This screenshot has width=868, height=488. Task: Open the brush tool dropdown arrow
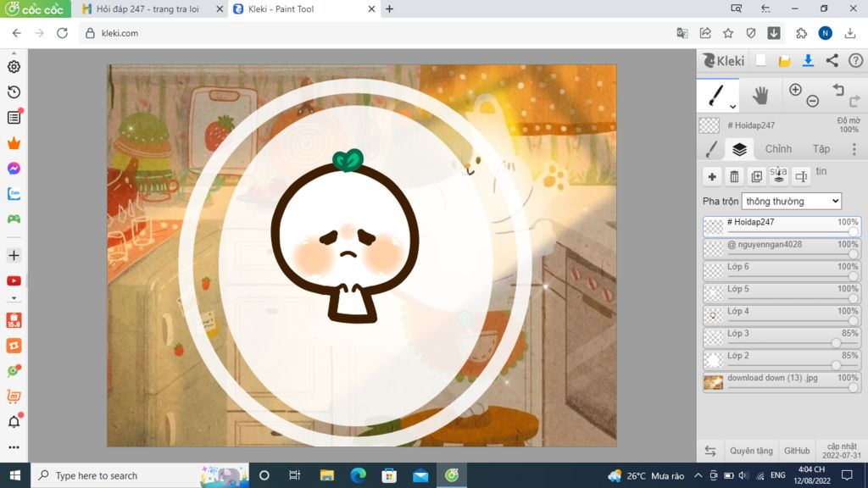pyautogui.click(x=732, y=106)
